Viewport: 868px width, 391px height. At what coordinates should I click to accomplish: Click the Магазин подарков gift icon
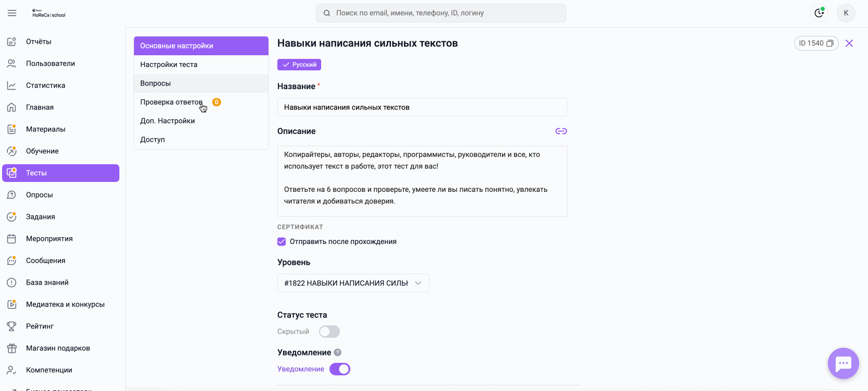[x=11, y=348]
